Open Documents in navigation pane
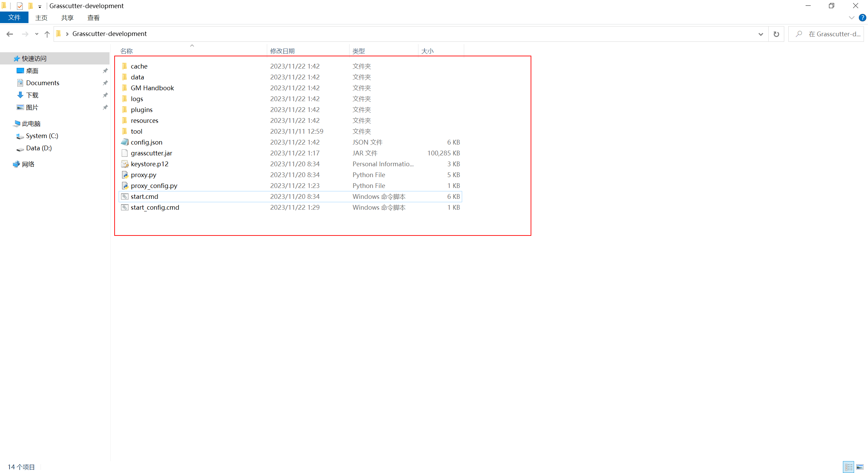The image size is (868, 473). (x=42, y=83)
